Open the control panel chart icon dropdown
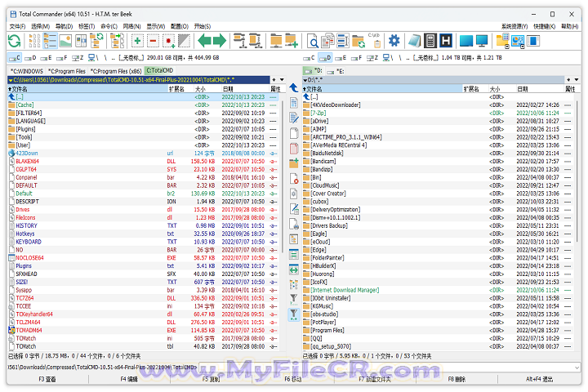Image resolution: width=588 pixels, height=392 pixels. coord(518,41)
